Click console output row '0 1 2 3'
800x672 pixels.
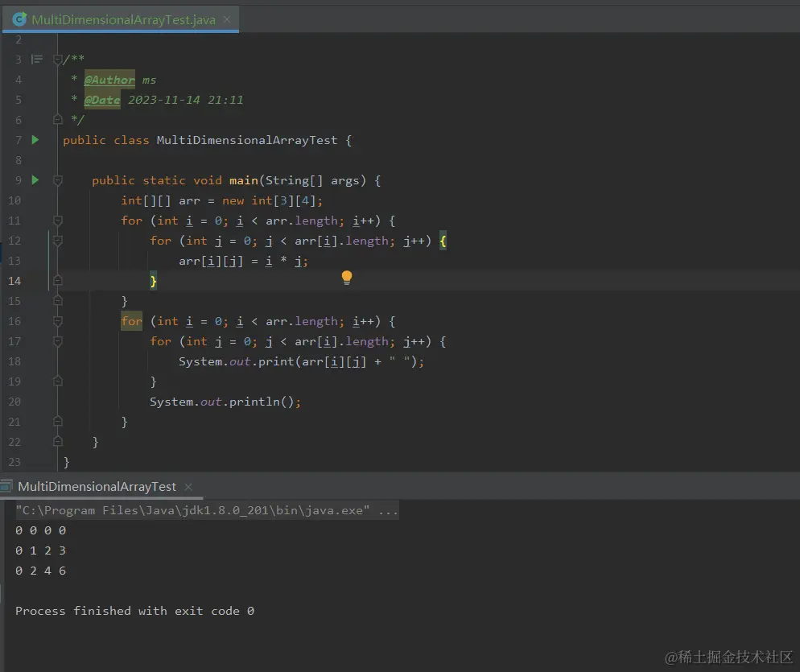pyautogui.click(x=41, y=550)
